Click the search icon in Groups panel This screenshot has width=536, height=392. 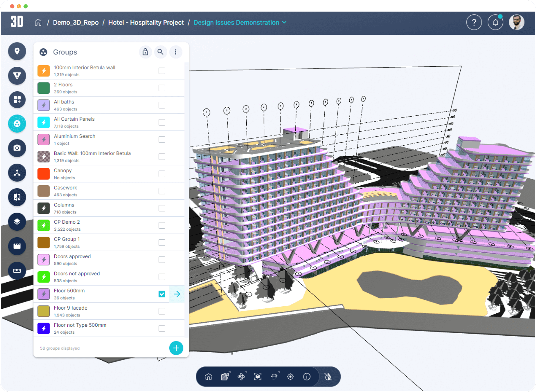pos(160,52)
